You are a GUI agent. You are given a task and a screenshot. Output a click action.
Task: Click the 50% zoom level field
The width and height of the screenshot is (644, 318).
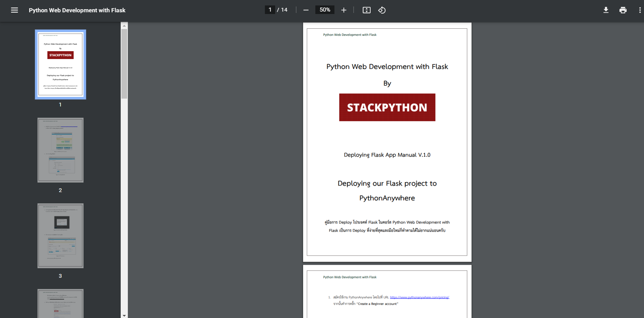325,10
